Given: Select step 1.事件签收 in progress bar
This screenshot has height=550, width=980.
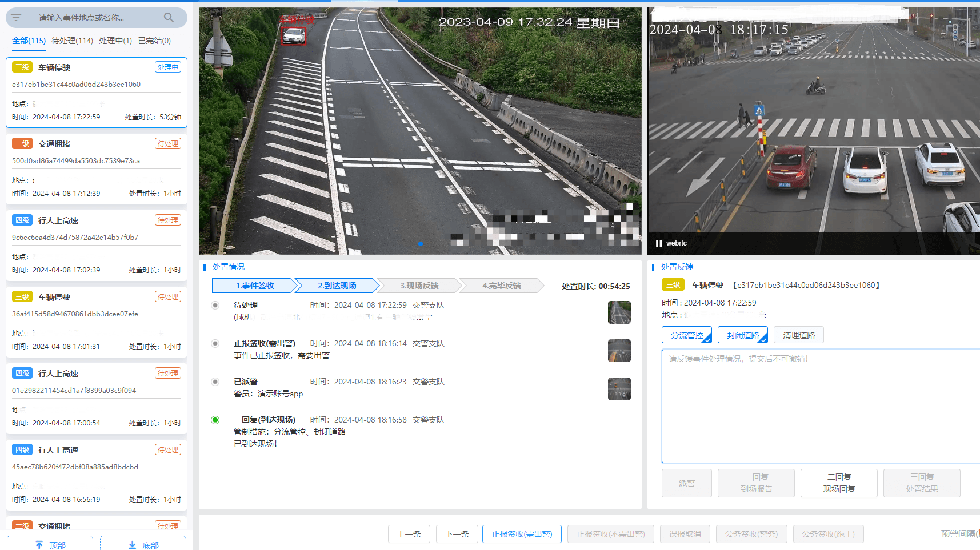Looking at the screenshot, I should tap(254, 286).
